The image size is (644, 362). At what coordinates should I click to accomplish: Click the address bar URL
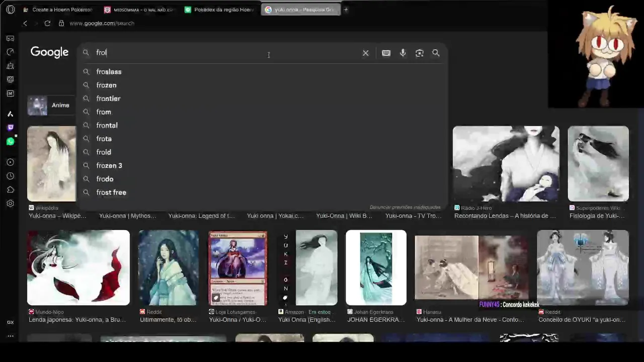[102, 23]
